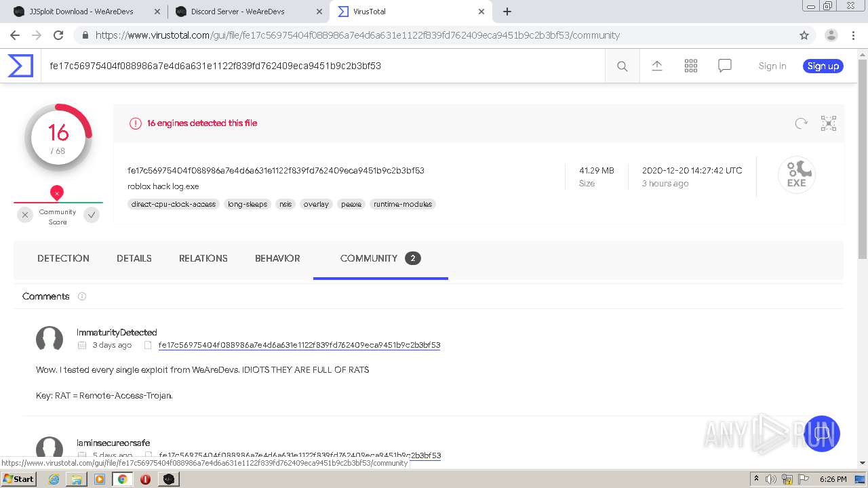
Task: Go back in browser history
Action: 15,35
